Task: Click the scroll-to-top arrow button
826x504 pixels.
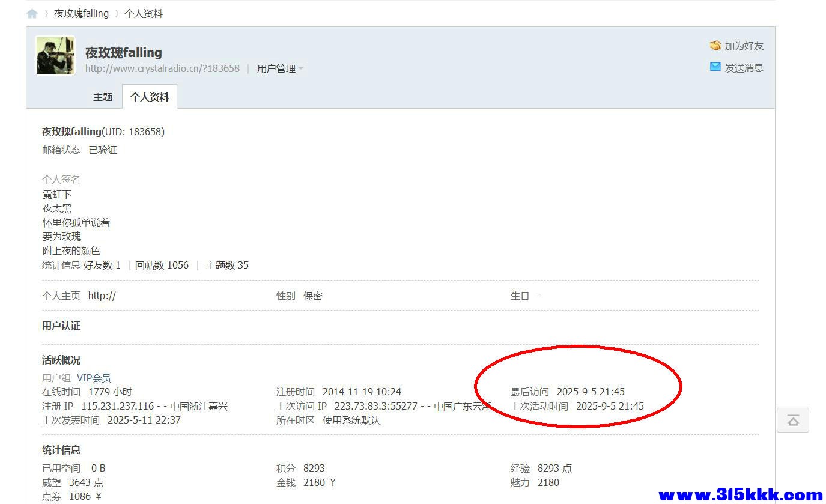Action: click(x=792, y=421)
